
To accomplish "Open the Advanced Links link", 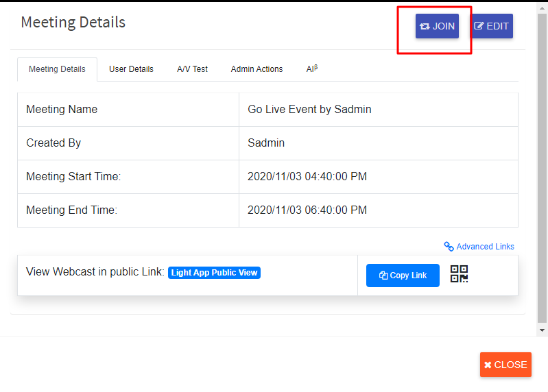I will 479,247.
